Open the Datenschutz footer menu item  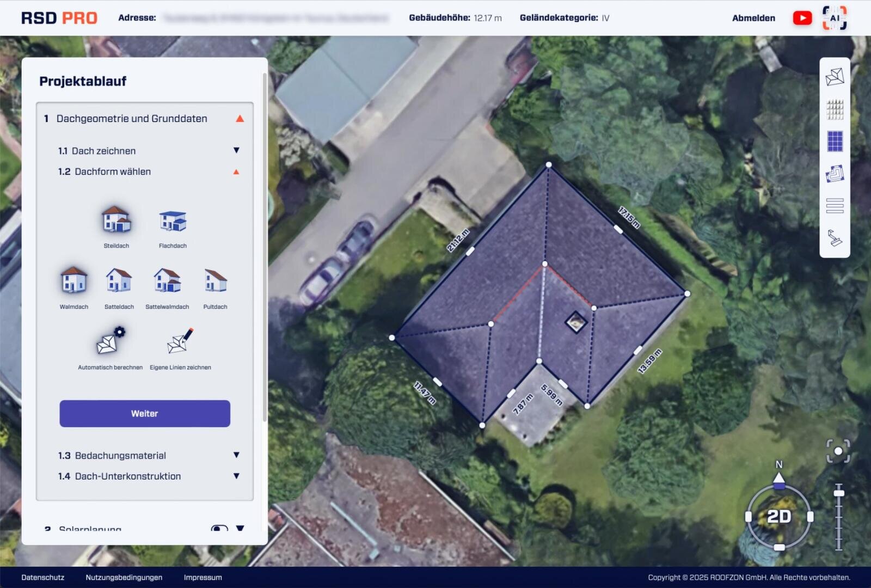point(41,577)
